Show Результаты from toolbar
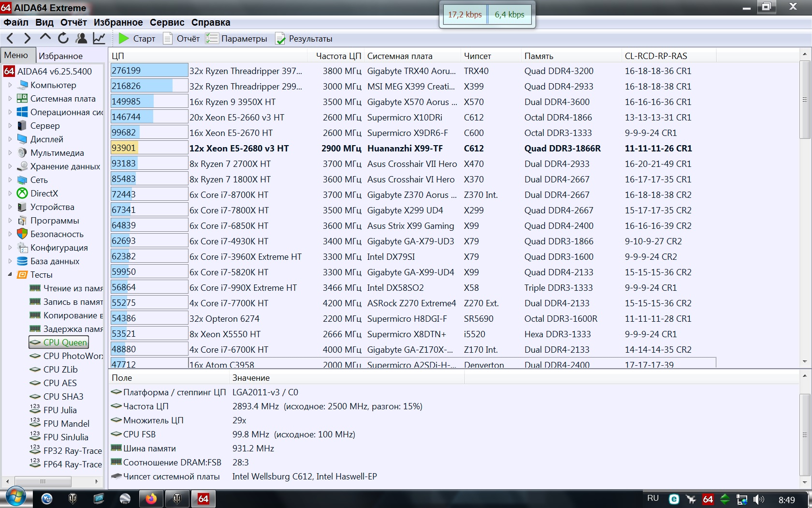This screenshot has width=812, height=508. 304,39
